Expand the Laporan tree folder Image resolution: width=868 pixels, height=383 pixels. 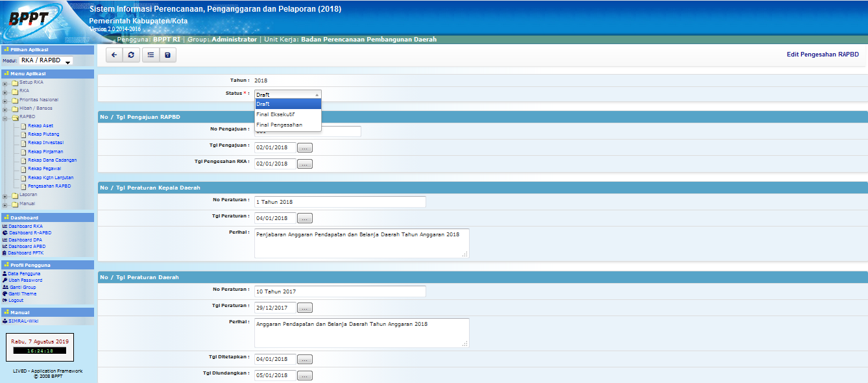point(6,195)
